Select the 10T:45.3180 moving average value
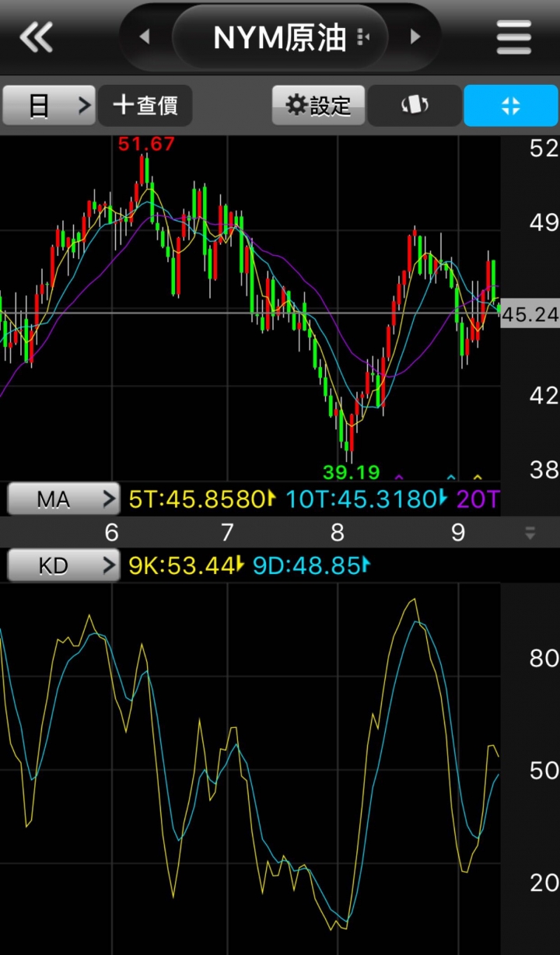 pyautogui.click(x=366, y=499)
